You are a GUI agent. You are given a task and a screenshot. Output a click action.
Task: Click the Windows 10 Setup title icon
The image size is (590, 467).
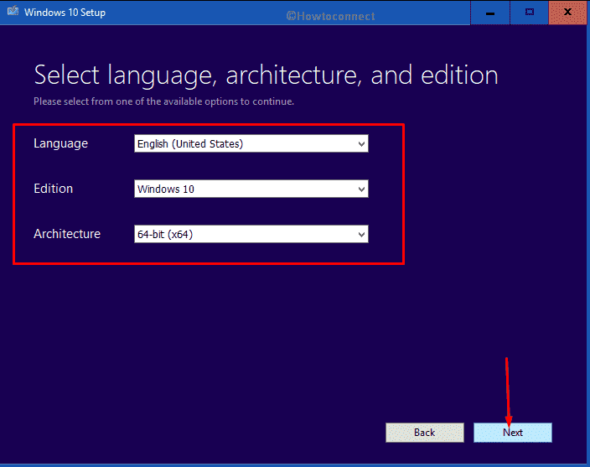tap(13, 11)
